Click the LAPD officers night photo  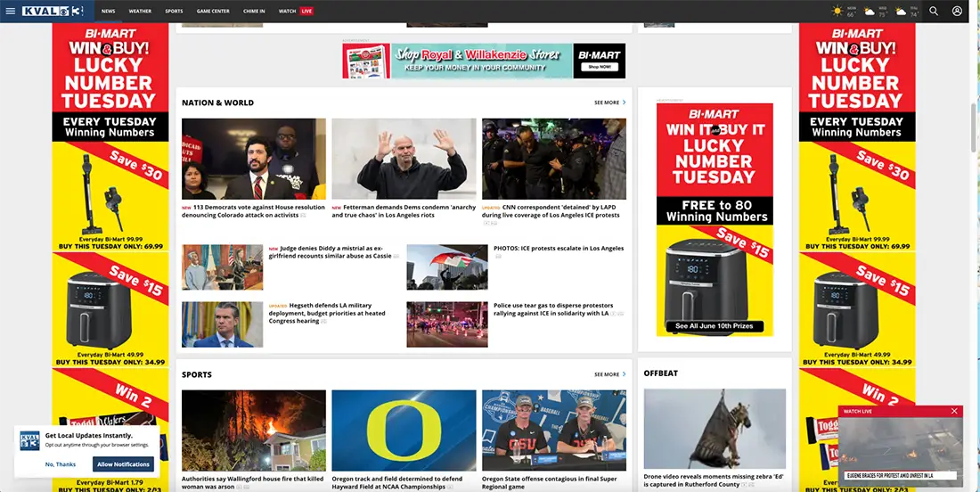pos(554,159)
